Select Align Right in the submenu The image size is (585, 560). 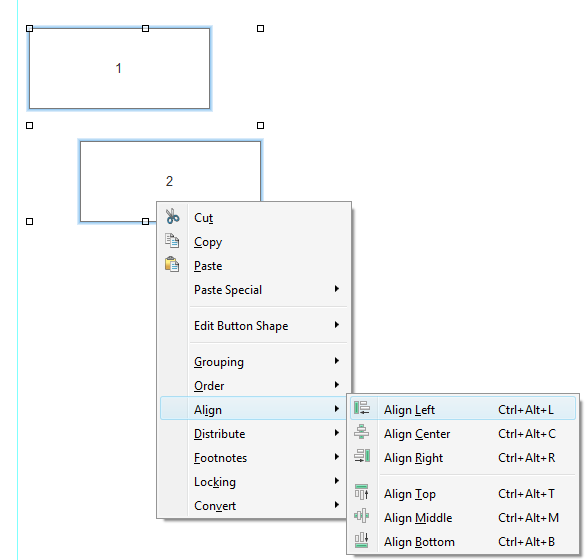[x=463, y=457]
